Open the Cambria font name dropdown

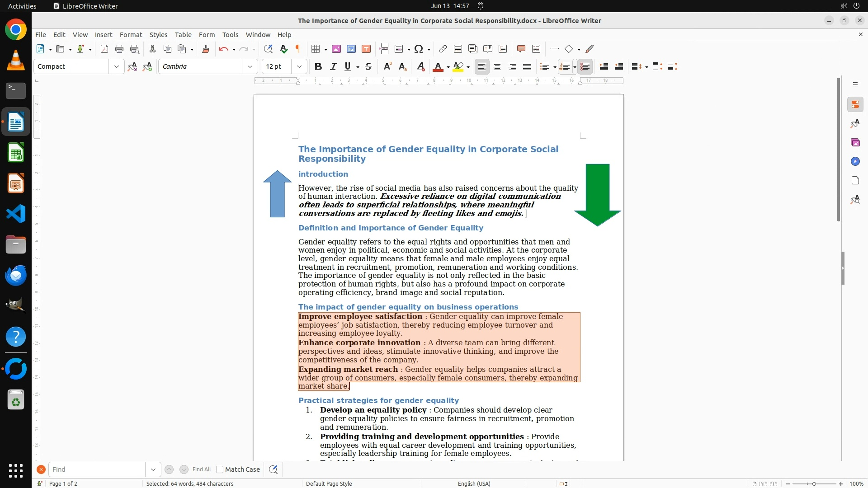[x=250, y=66]
